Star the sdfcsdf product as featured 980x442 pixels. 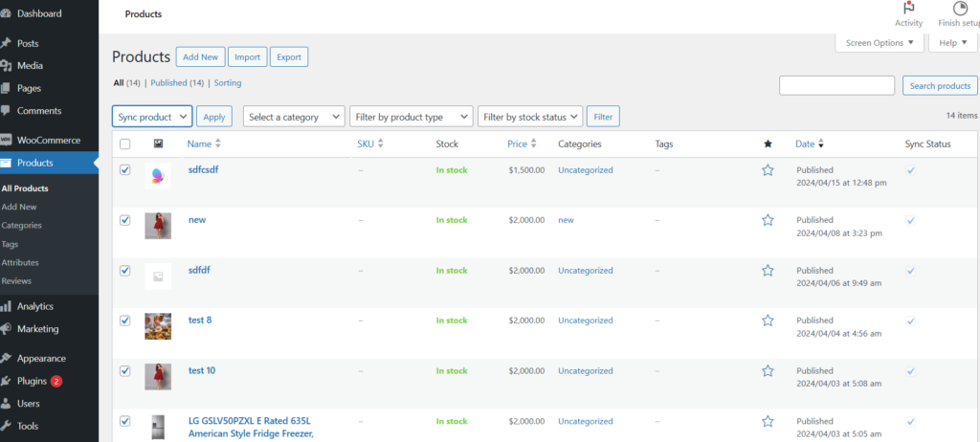pyautogui.click(x=767, y=169)
